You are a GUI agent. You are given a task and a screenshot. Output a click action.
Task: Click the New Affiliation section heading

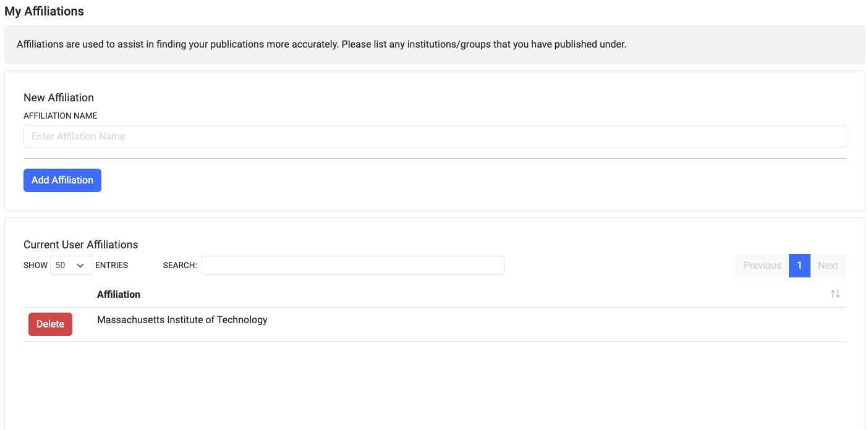(x=59, y=98)
